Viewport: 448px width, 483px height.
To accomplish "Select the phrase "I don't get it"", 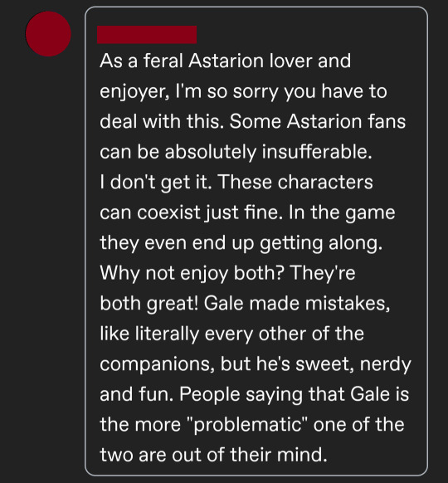I will 155,182.
